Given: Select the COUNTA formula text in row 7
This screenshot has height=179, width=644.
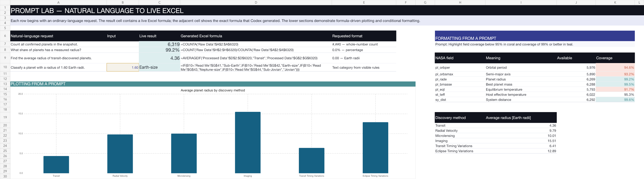Looking at the screenshot, I should (209, 44).
